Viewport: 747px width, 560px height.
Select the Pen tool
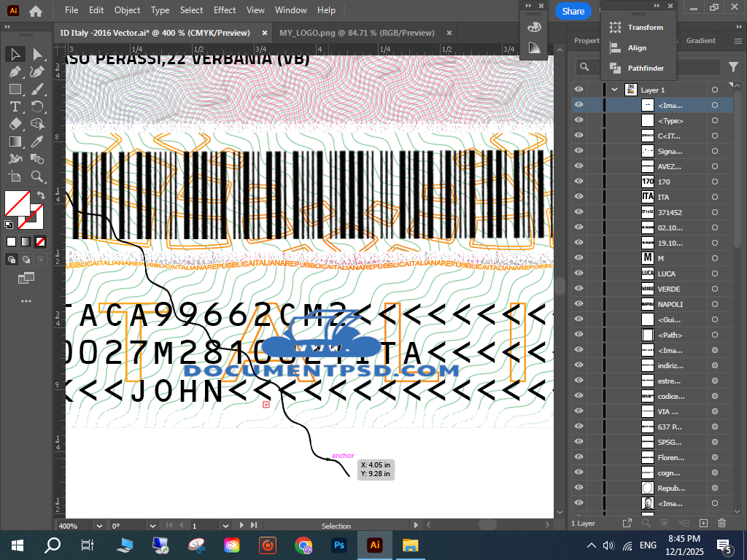[x=15, y=71]
